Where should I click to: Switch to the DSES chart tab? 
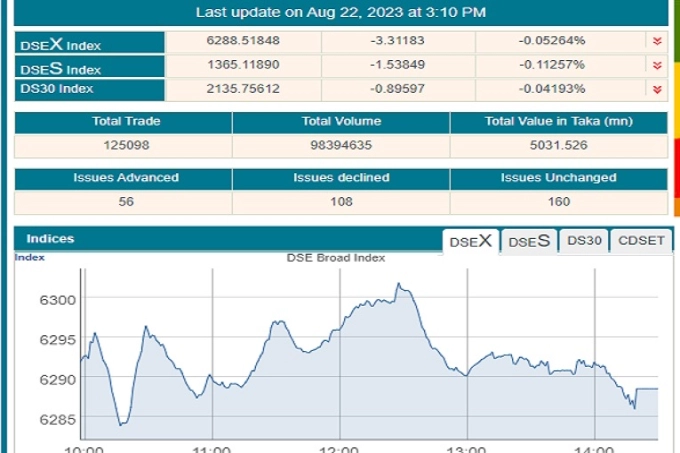tap(529, 241)
